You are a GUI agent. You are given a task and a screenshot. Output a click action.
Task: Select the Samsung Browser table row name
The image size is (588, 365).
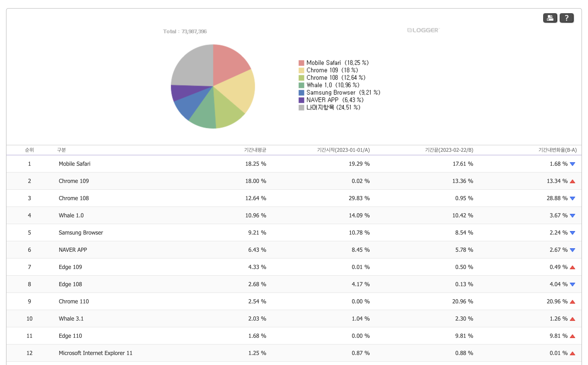click(81, 232)
